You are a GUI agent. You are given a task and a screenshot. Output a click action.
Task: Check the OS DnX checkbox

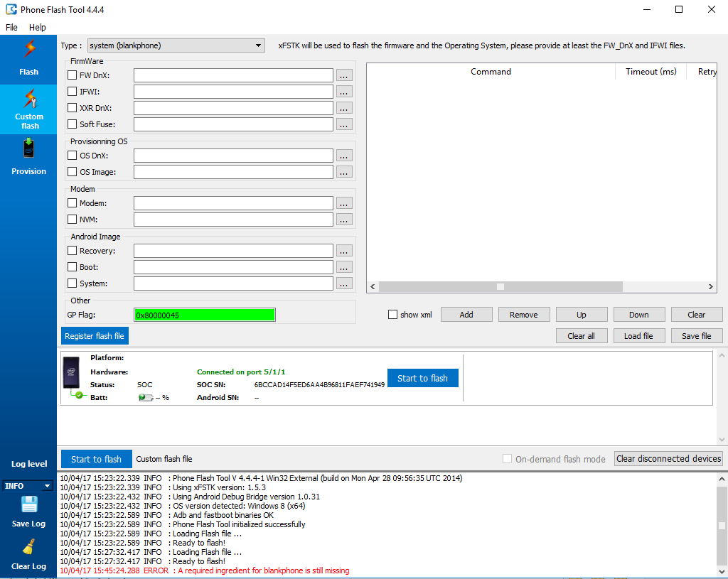72,155
